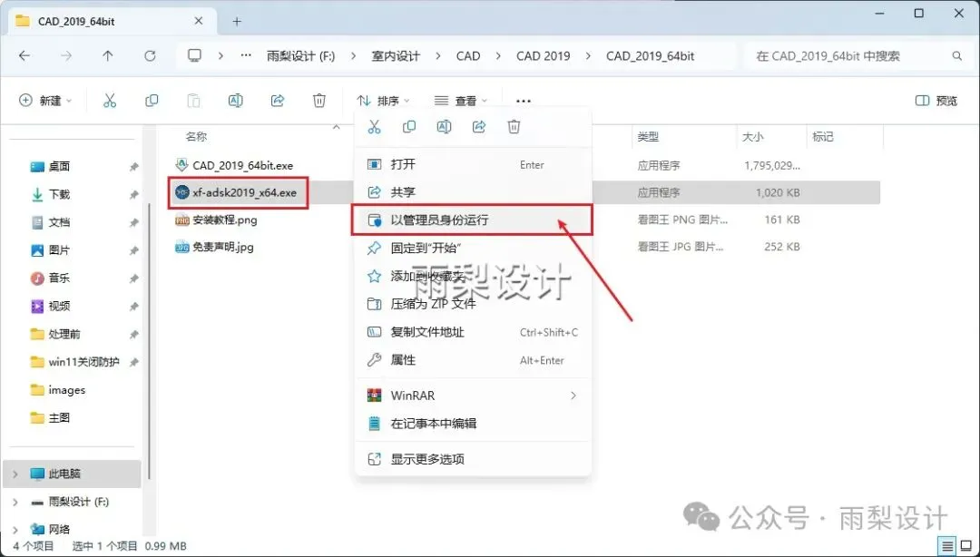Expand the 网络 tree node
This screenshot has width=980, height=557.
pos(15,530)
